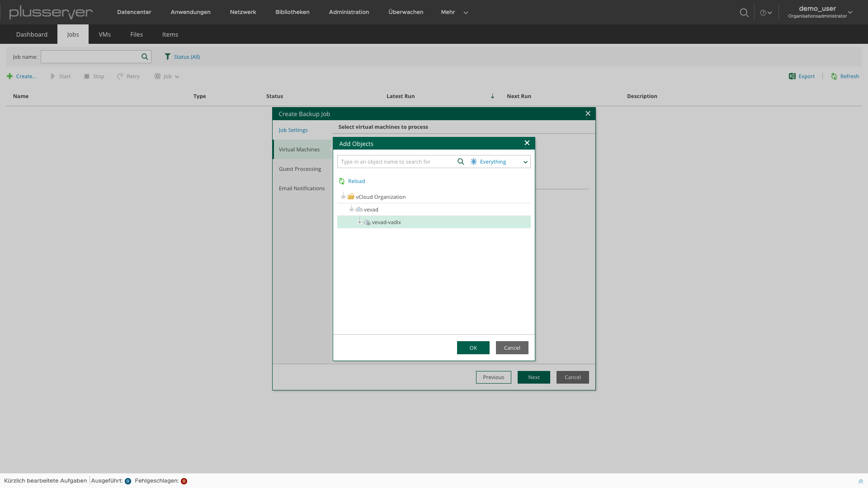
Task: Select the Jobs tab
Action: coord(73,34)
